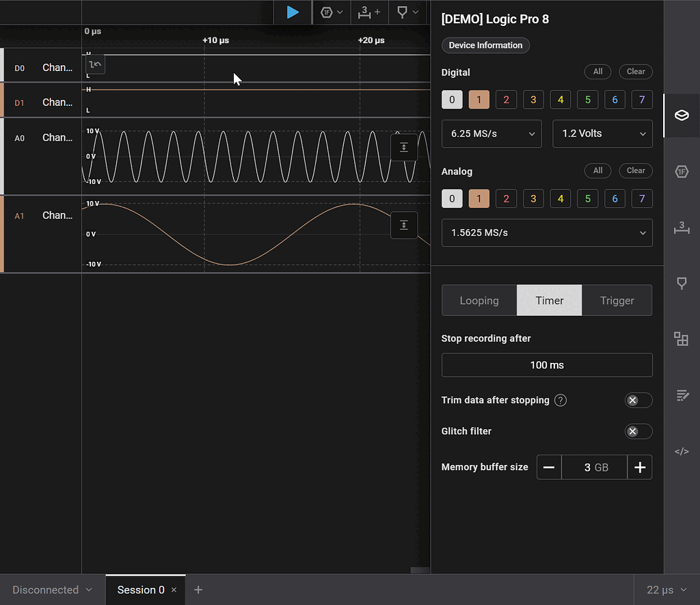This screenshot has height=605, width=700.
Task: Click the zoom-to-fit icon on channel A0
Action: [x=403, y=147]
